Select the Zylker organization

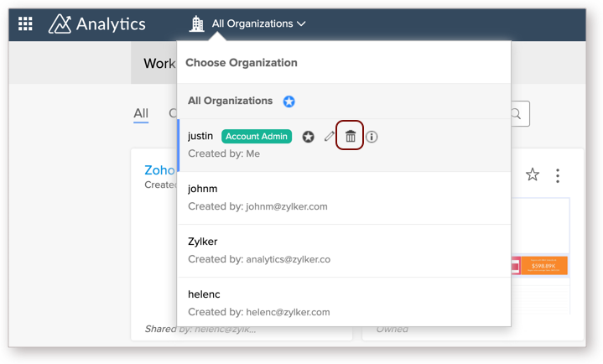(345, 251)
